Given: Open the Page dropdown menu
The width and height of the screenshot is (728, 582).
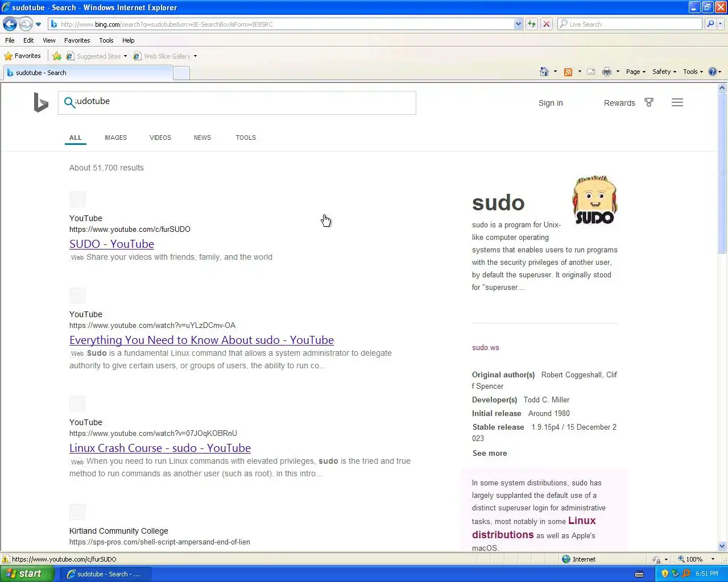Looking at the screenshot, I should click(x=635, y=72).
